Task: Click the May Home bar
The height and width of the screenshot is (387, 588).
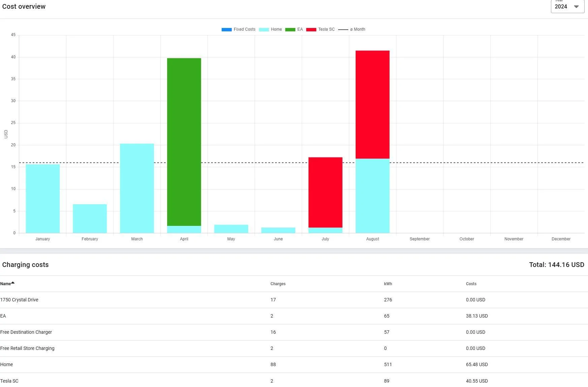Action: (231, 229)
